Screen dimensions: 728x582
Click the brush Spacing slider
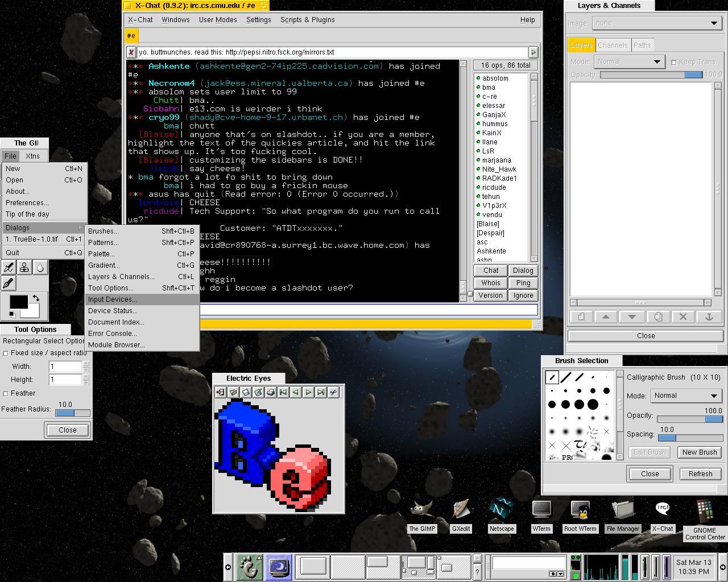pos(690,438)
